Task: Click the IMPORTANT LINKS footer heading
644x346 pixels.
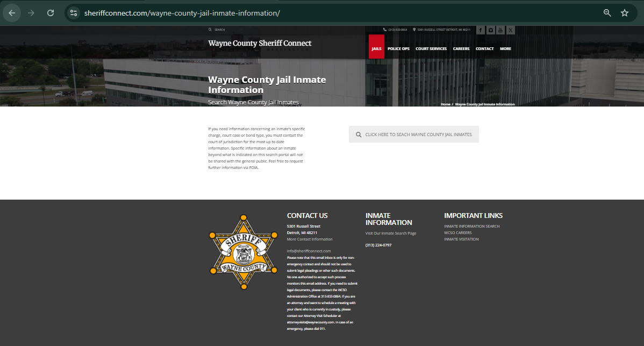Action: coord(473,215)
